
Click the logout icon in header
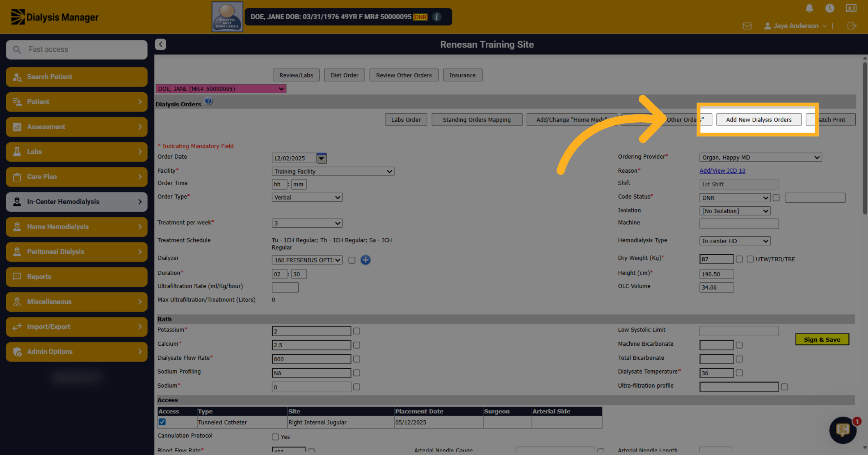(x=852, y=26)
